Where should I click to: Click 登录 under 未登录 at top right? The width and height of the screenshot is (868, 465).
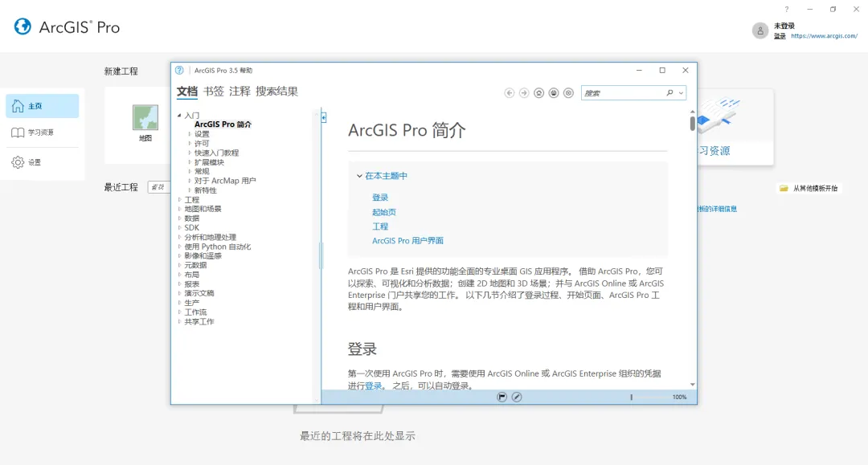coord(780,36)
